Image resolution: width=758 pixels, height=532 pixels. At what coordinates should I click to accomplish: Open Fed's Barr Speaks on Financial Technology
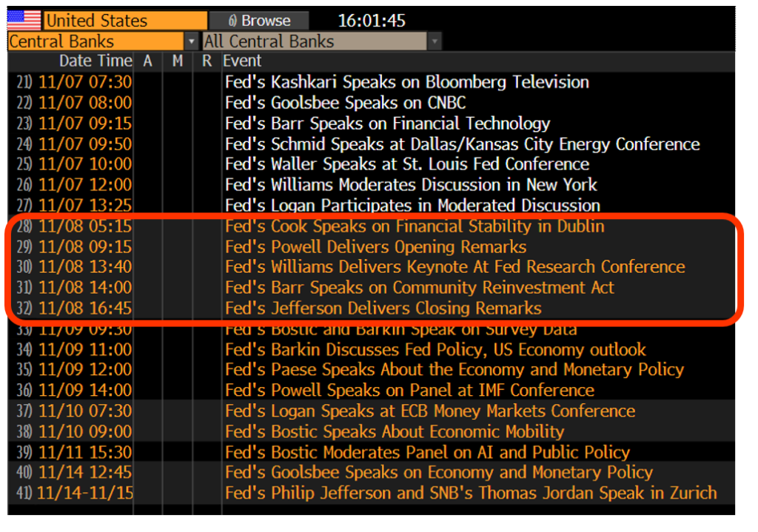coord(388,124)
